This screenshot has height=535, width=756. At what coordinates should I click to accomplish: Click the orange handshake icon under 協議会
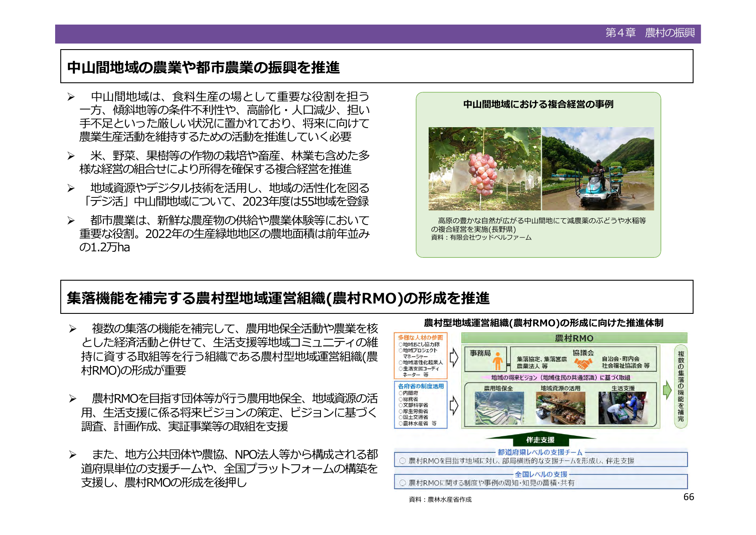coord(583,364)
